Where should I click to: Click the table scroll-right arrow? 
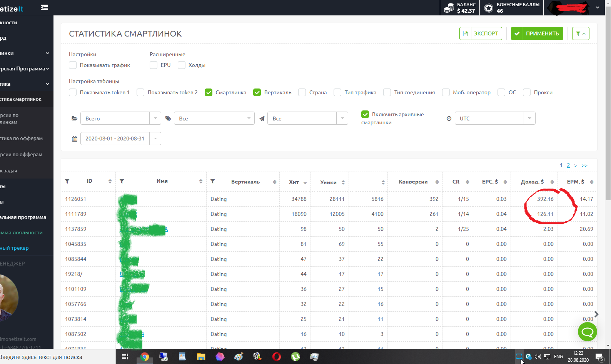tap(596, 314)
